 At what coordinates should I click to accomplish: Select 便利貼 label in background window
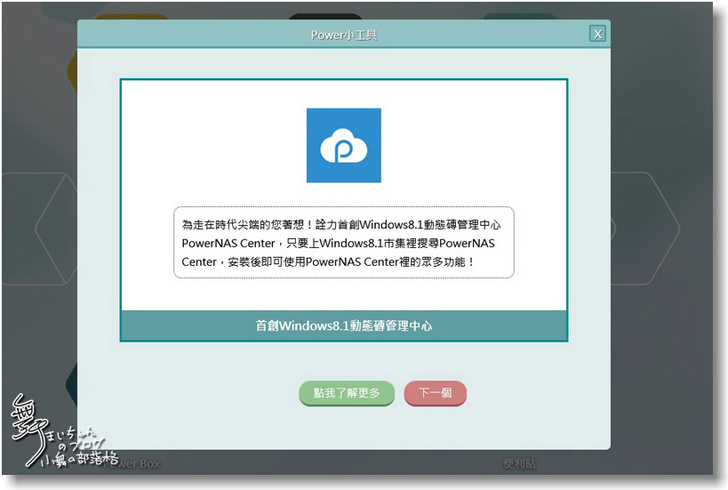pyautogui.click(x=519, y=464)
